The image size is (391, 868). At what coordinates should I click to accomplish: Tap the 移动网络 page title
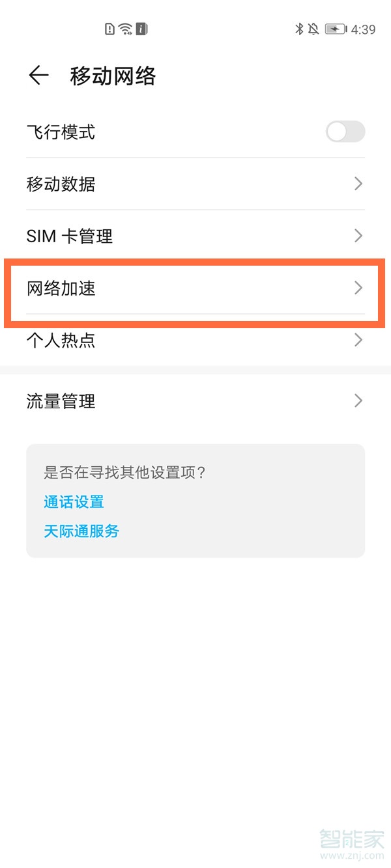click(x=112, y=76)
